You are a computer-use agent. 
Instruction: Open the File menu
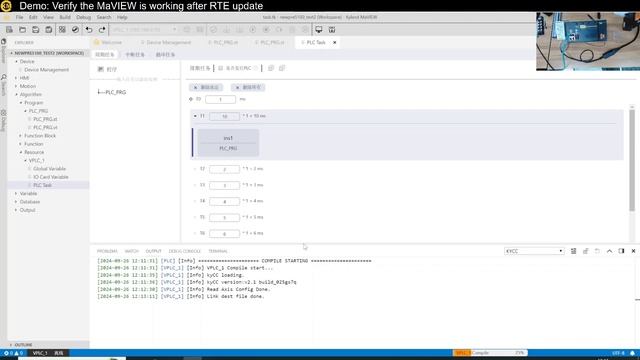point(20,17)
